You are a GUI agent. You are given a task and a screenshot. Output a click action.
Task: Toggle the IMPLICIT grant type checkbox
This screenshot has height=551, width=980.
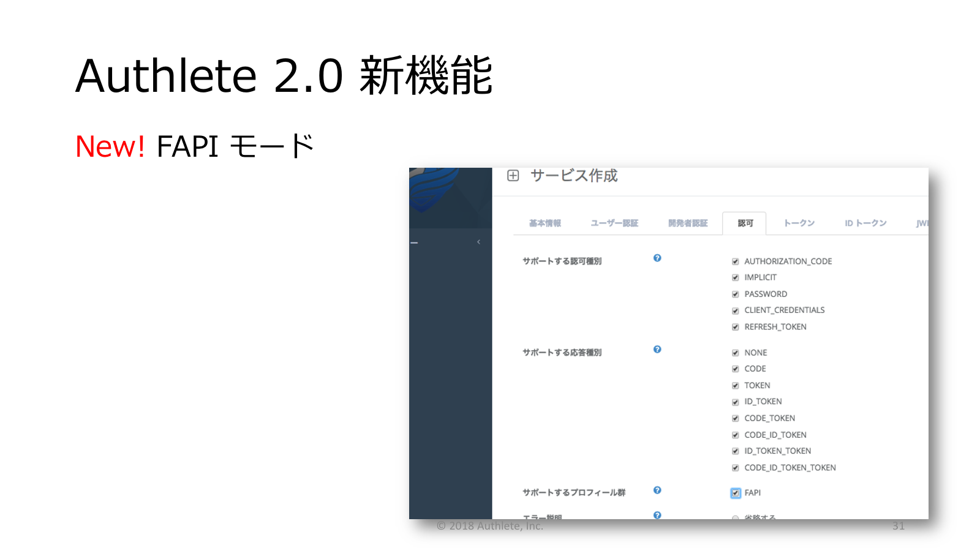736,278
